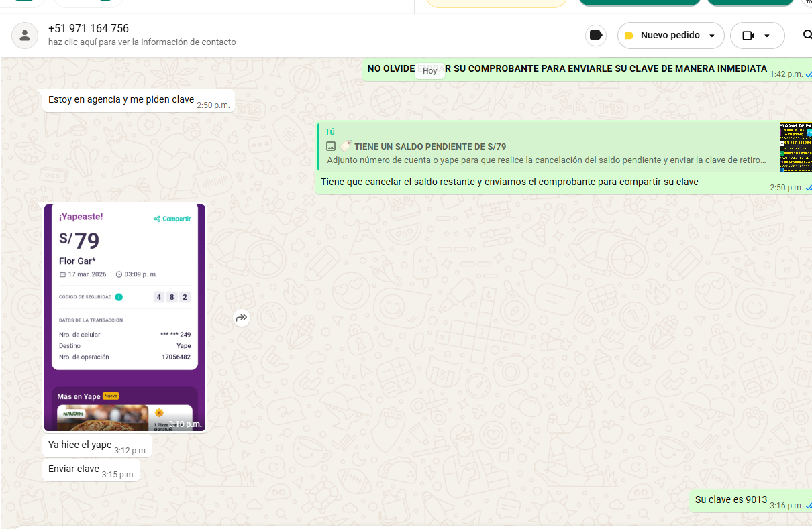Expand the video call options arrow

[x=767, y=36]
